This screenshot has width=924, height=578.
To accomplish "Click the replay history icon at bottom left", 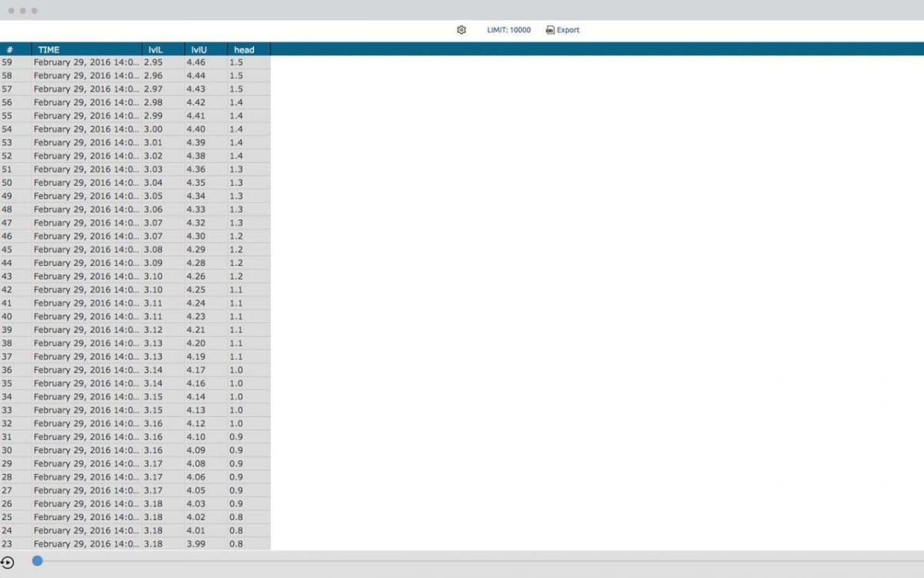I will pyautogui.click(x=9, y=561).
